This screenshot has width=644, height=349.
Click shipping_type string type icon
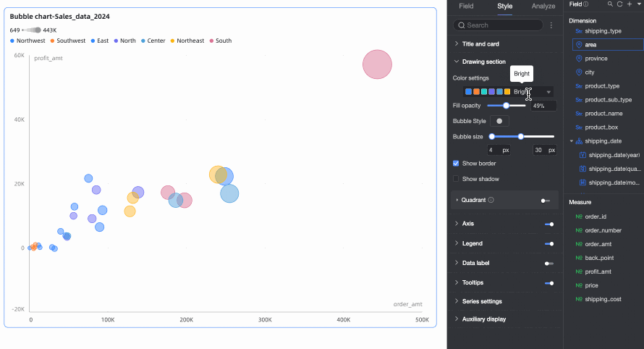[579, 31]
